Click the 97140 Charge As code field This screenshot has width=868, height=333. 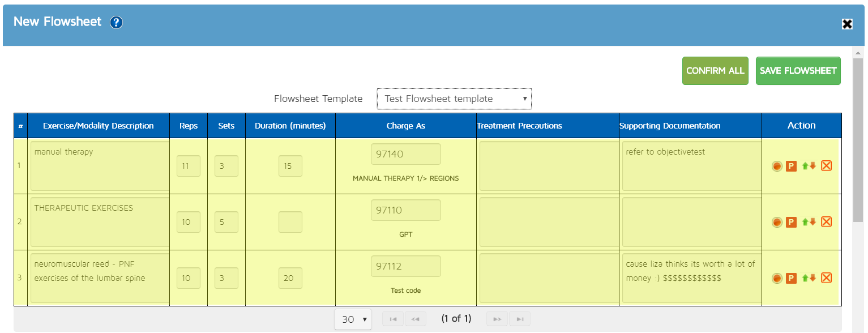pyautogui.click(x=405, y=154)
